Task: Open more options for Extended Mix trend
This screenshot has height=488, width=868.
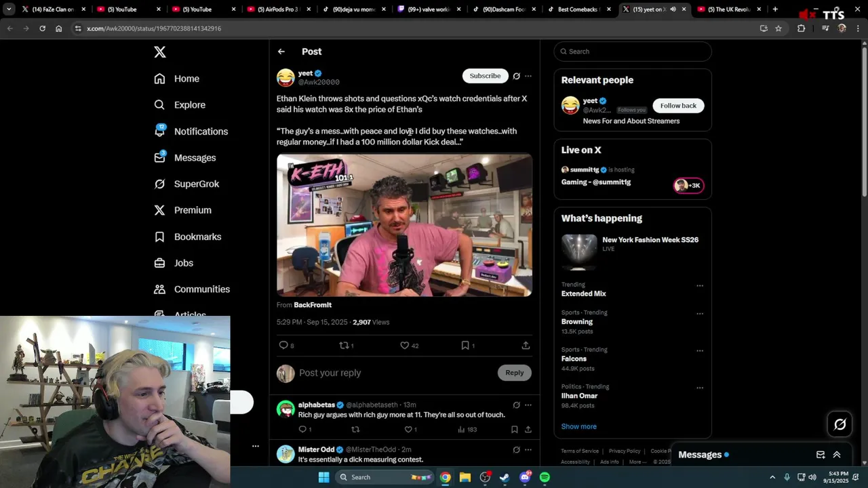Action: 700,285
